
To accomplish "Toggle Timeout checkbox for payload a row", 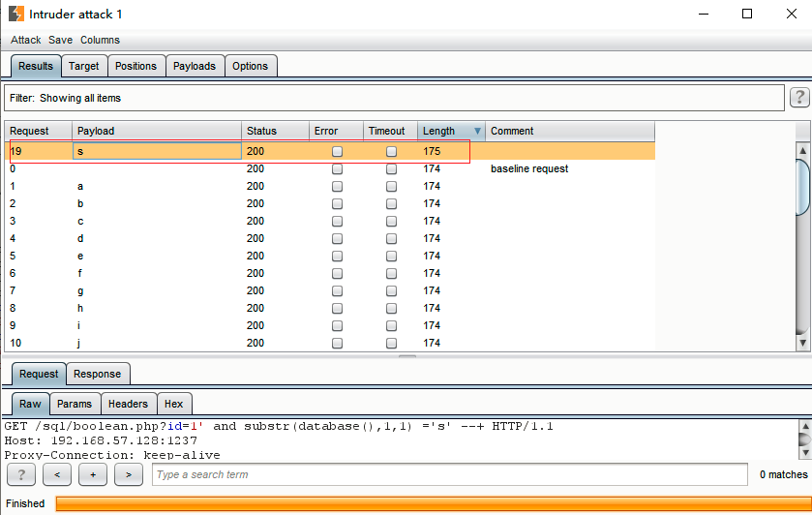I will pos(392,186).
